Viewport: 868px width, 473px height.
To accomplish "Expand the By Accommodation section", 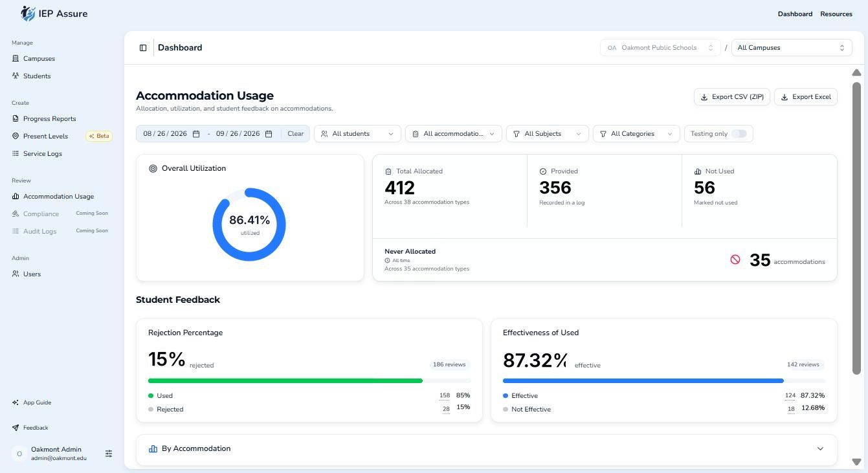I will (487, 448).
